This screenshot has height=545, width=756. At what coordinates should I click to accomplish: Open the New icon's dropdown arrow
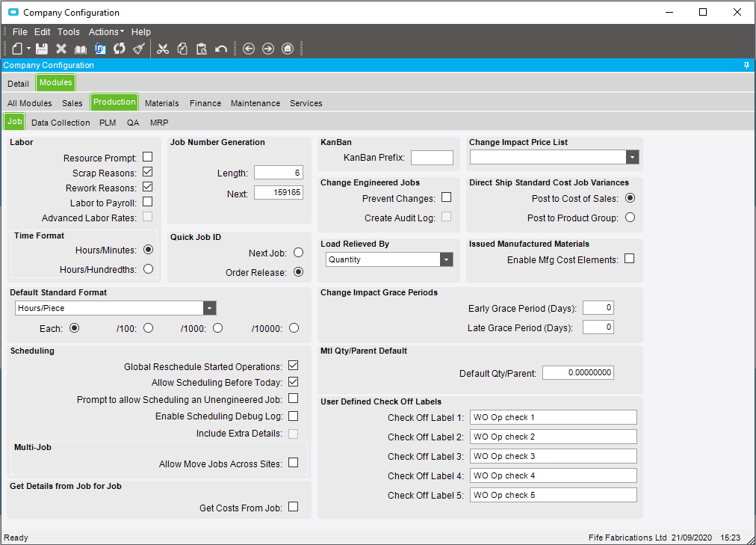tap(28, 49)
